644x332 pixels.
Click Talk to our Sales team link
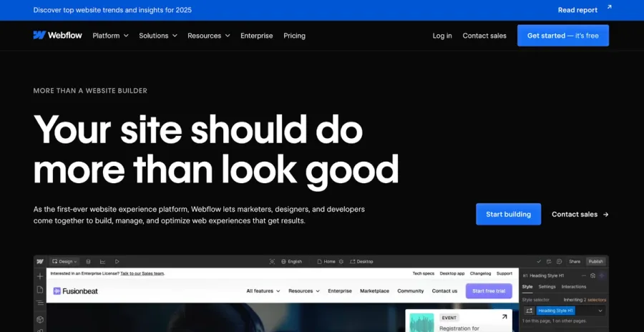(x=142, y=273)
